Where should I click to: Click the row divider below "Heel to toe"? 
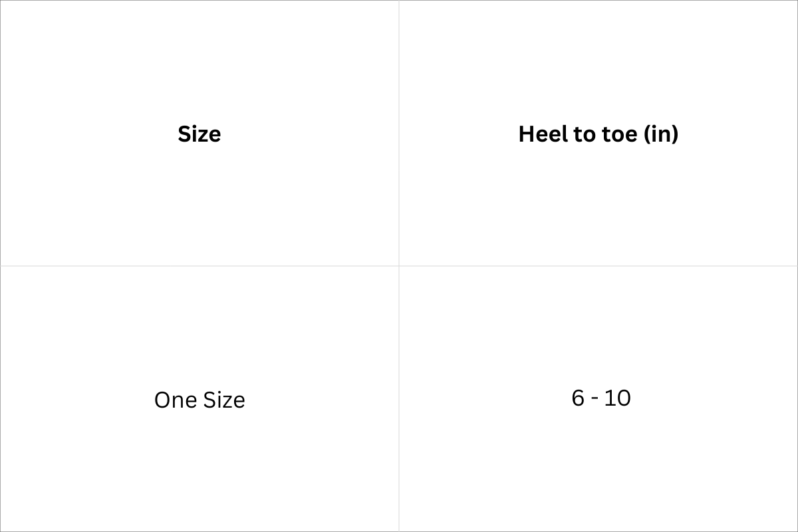tap(598, 266)
